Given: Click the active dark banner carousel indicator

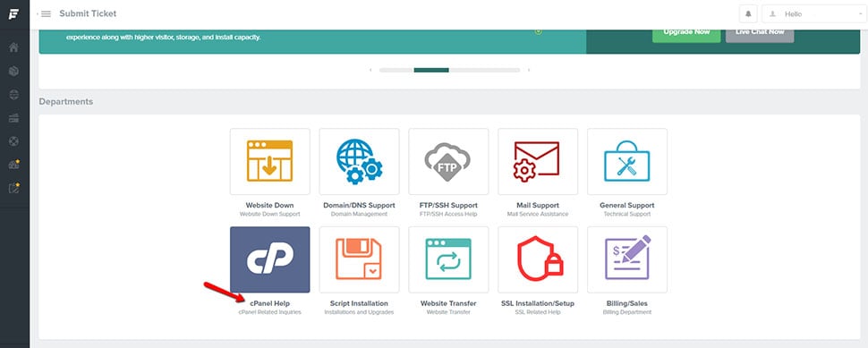Looking at the screenshot, I should 431,71.
